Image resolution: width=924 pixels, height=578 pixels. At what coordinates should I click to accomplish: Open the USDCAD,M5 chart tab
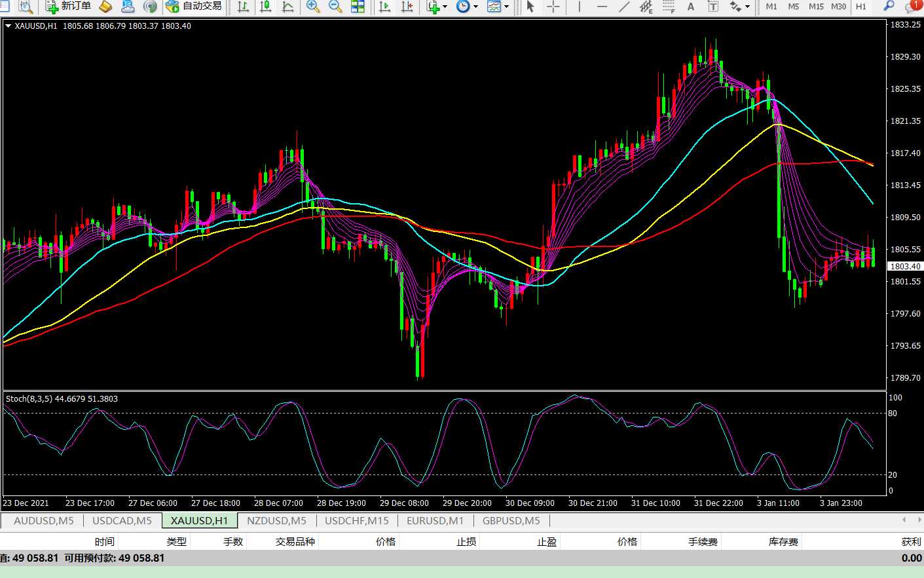(122, 520)
